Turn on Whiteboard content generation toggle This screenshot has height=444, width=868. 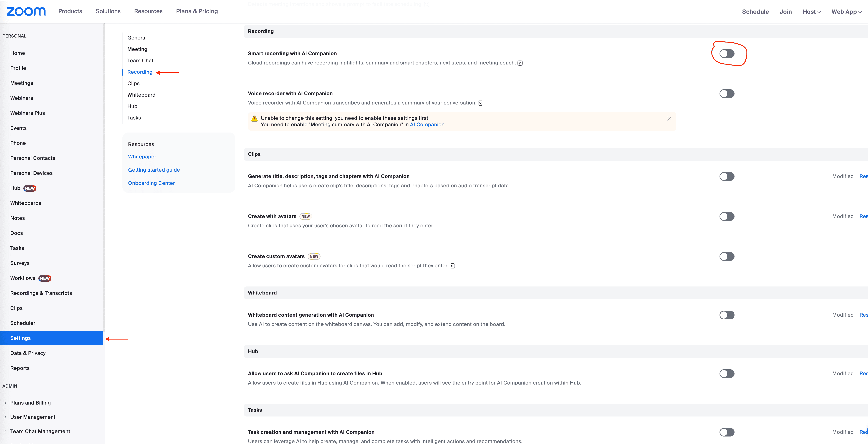(x=726, y=315)
